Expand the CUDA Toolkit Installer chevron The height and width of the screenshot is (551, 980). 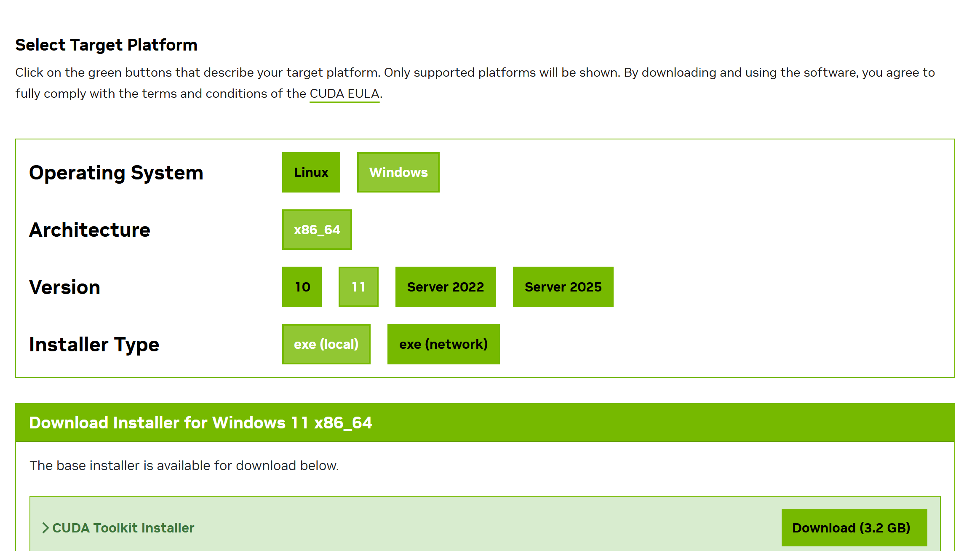tap(45, 528)
